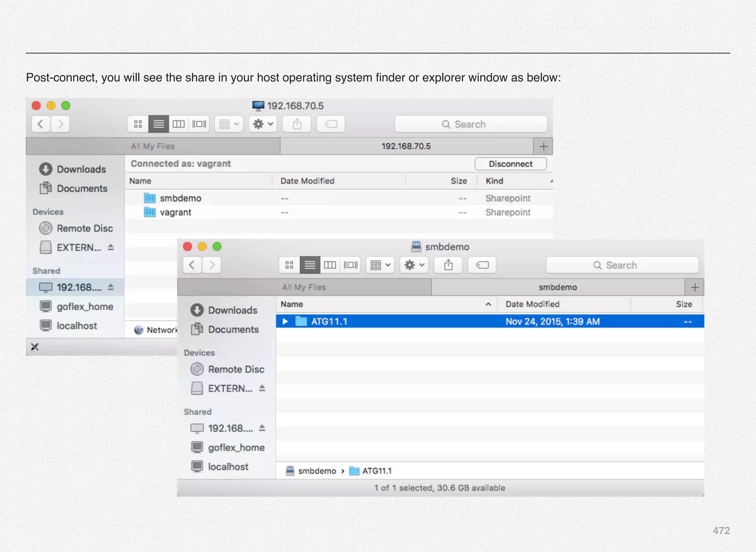The image size is (756, 552).
Task: Open arrange-by dropdown in smbdemo window
Action: point(380,265)
